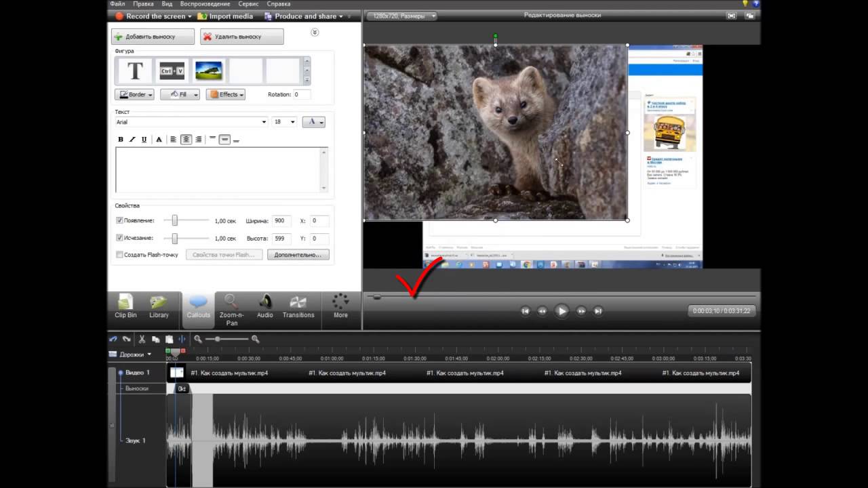Expand the Effects dropdown
The height and width of the screenshot is (488, 868).
point(225,95)
